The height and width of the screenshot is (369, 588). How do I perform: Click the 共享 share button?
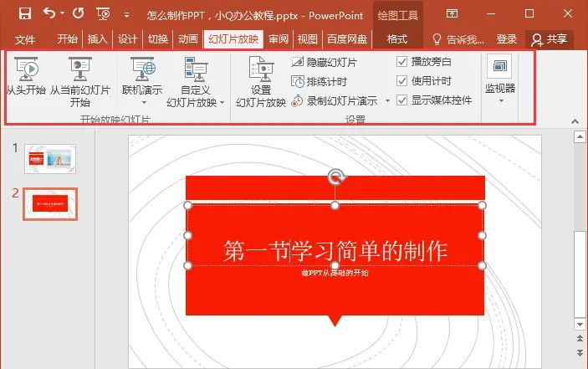(x=550, y=39)
